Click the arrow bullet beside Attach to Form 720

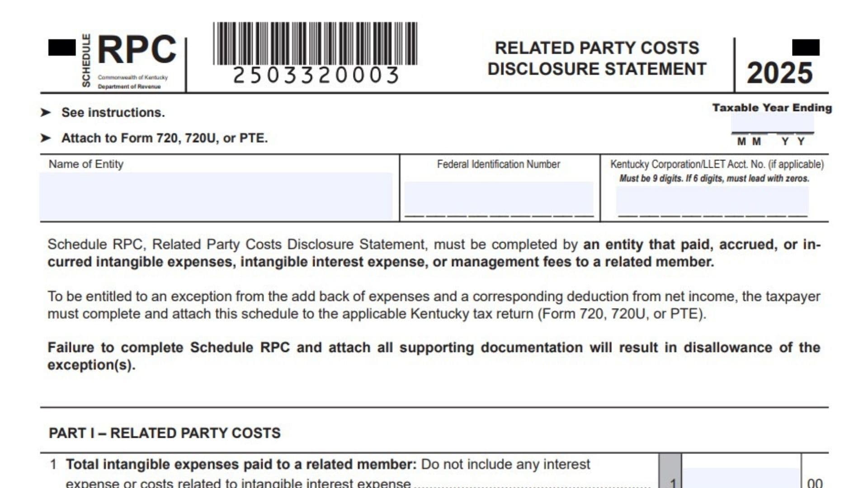(x=46, y=138)
